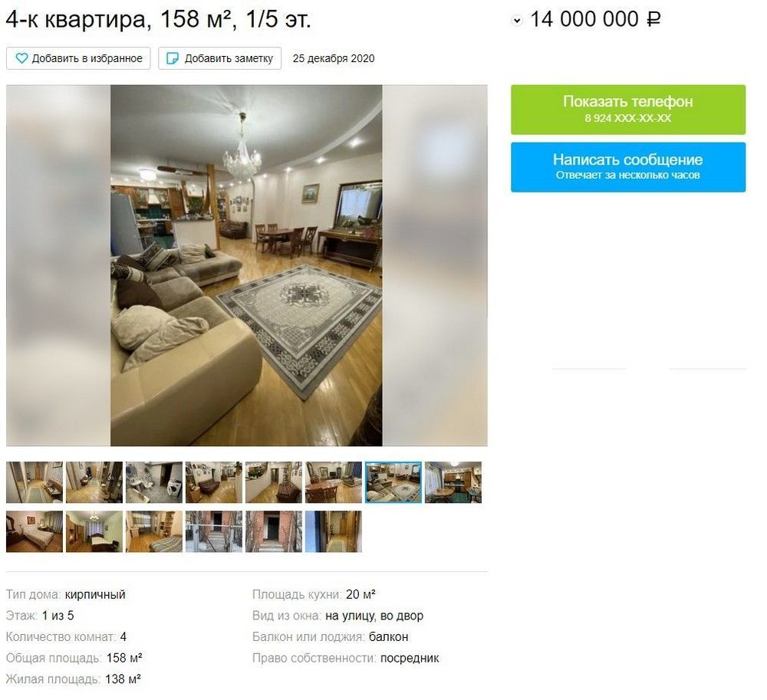
Task: Click the blurred left side of photo
Action: [x=58, y=265]
